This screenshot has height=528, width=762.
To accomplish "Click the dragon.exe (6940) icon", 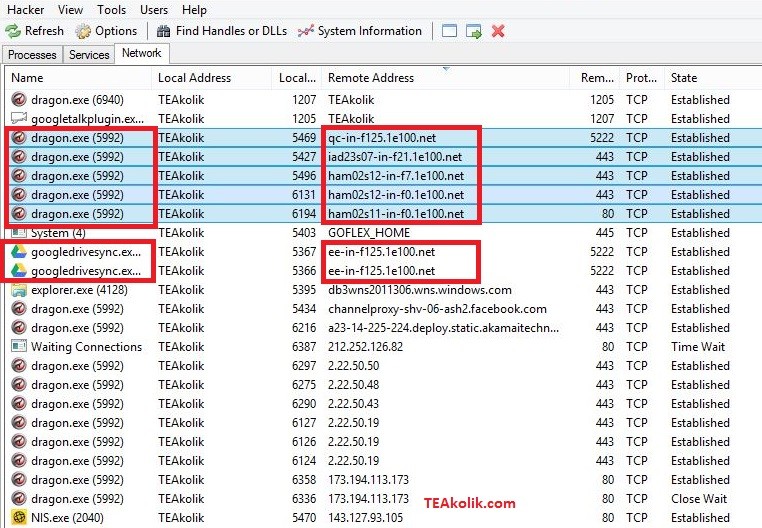I will tap(18, 100).
